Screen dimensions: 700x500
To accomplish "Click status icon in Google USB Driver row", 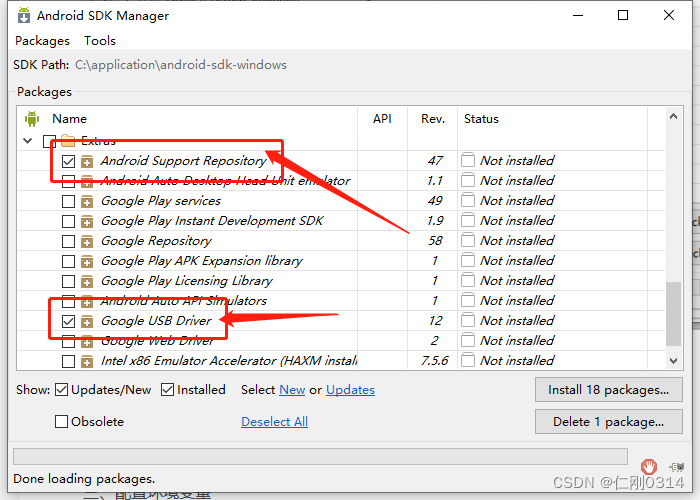I will (x=468, y=320).
